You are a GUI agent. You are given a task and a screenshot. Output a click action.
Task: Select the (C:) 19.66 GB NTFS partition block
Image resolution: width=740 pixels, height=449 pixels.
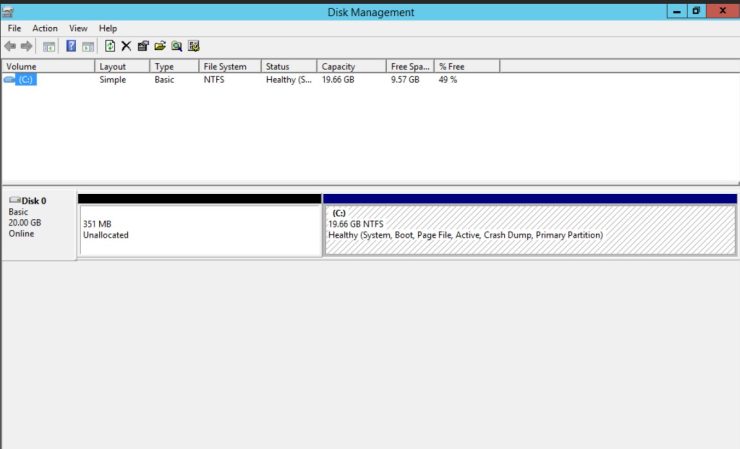coord(530,230)
